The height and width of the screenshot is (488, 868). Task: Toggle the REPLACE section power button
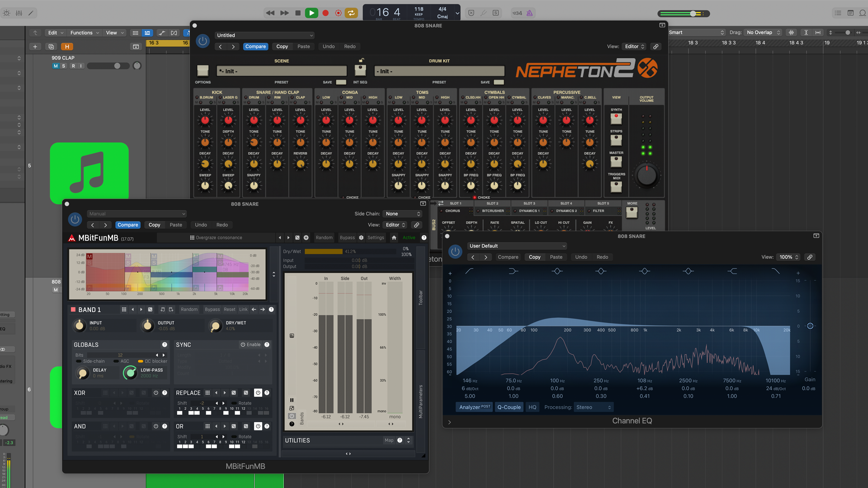pyautogui.click(x=258, y=393)
